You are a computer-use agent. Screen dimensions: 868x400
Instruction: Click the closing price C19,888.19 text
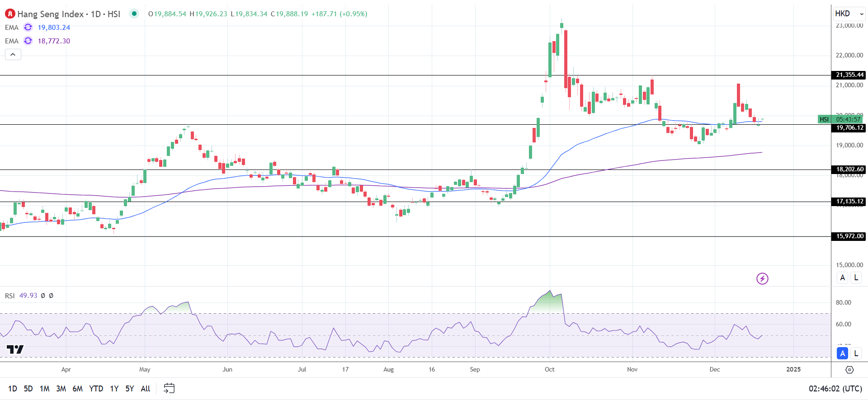point(289,14)
